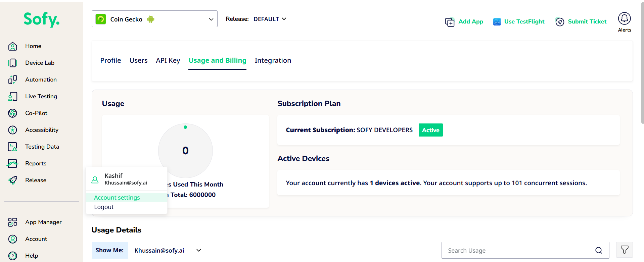The width and height of the screenshot is (644, 262).
Task: Click the Add App button
Action: tap(464, 21)
